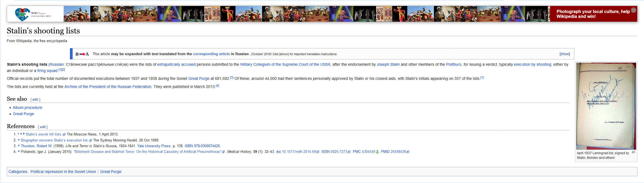This screenshot has width=644, height=183.
Task: Open Great Purge in the See also list
Action: tap(23, 114)
